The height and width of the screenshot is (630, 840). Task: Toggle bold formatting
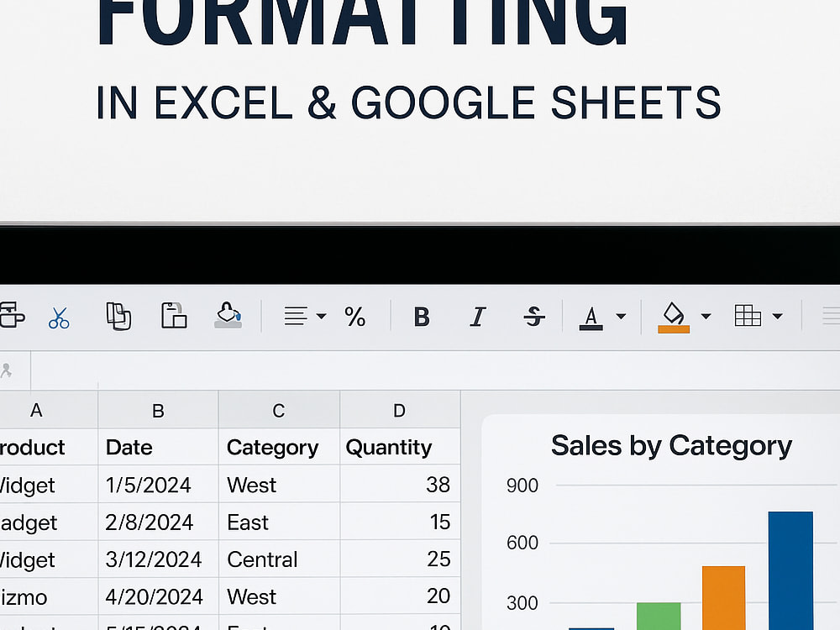pos(422,317)
